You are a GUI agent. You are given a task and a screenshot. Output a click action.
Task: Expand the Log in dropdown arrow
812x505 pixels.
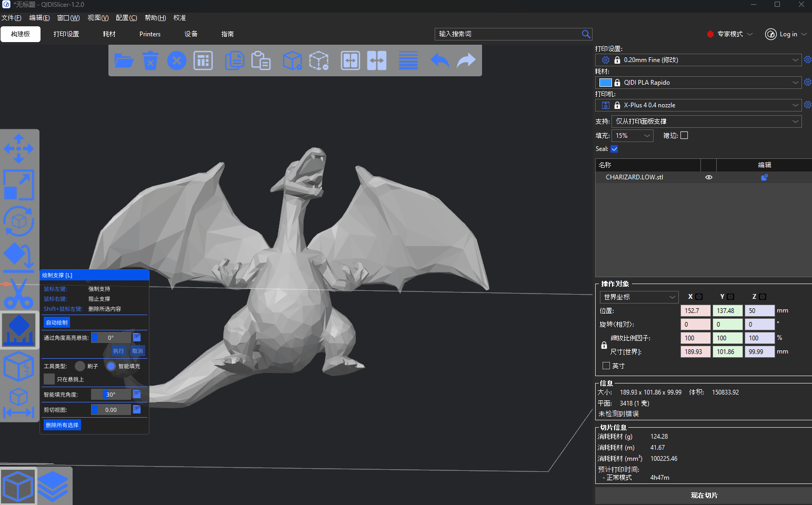[804, 34]
